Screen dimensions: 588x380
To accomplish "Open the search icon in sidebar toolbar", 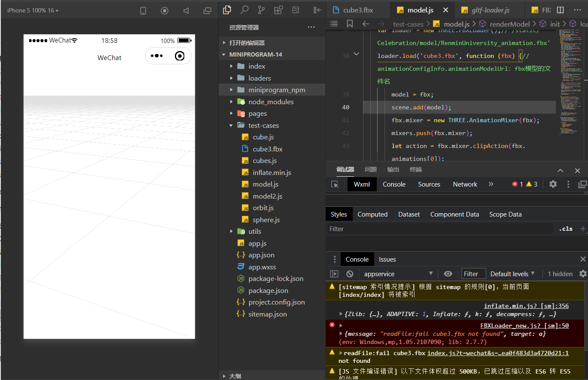I will click(x=244, y=10).
